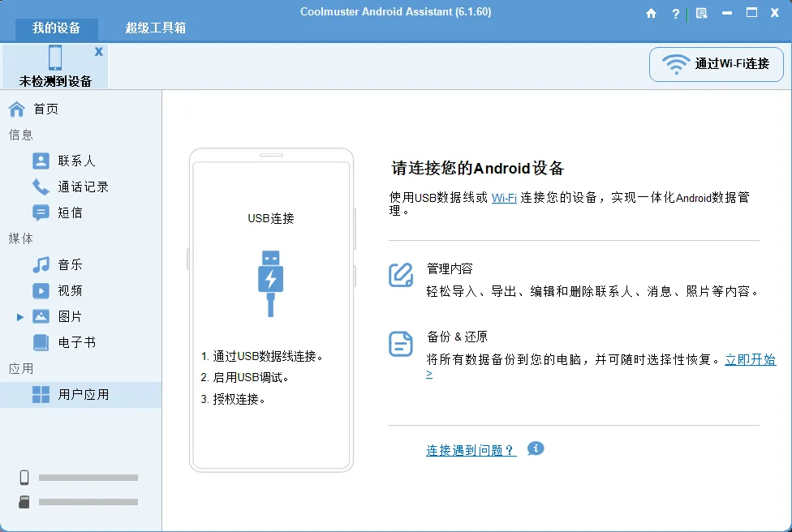Click the Wi-Fi hyperlink in description
The height and width of the screenshot is (532, 792).
tap(504, 198)
